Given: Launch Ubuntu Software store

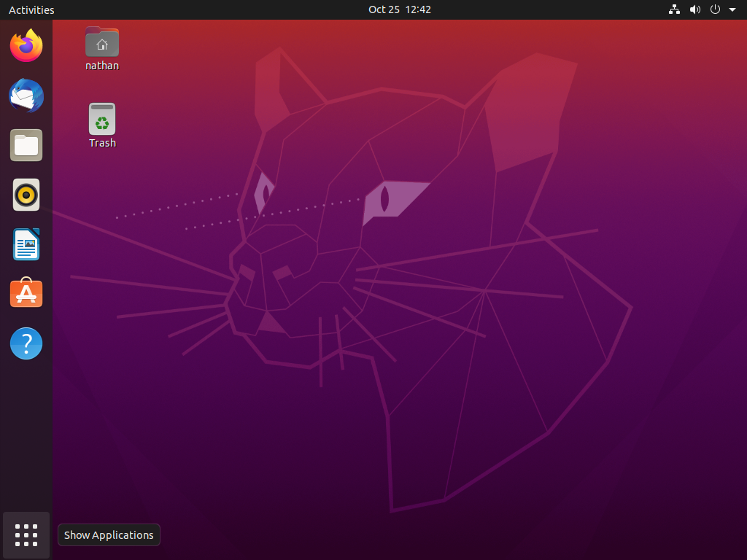Looking at the screenshot, I should click(x=26, y=293).
